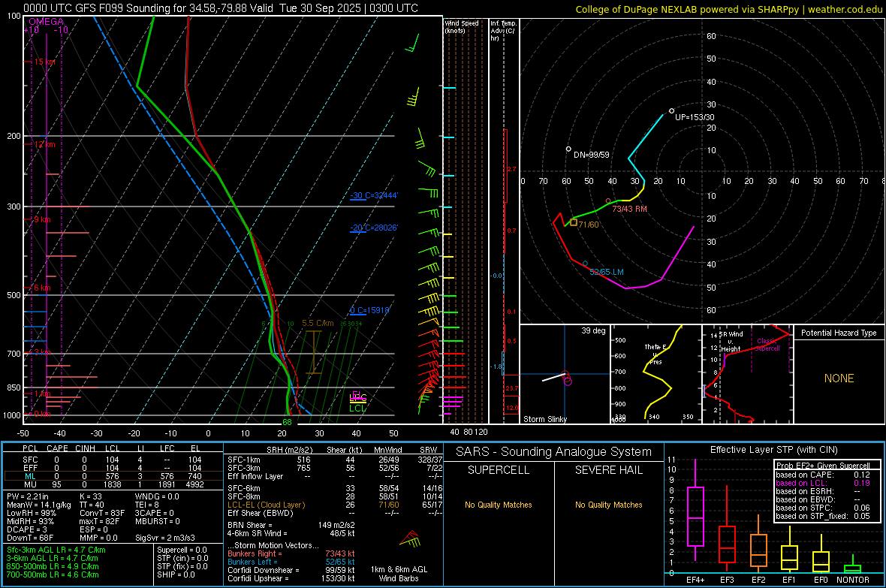Screen dimensions: 886x588
Task: Click the magenta 'based on LCL:' row
Action: pos(823,483)
